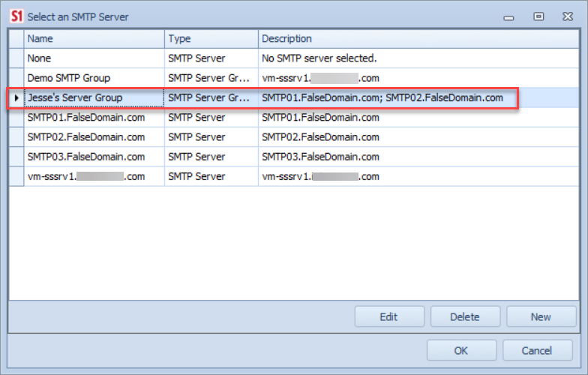Click the Type cell of SMTP01.FalseDomain.com row
This screenshot has width=588, height=375.
[211, 117]
